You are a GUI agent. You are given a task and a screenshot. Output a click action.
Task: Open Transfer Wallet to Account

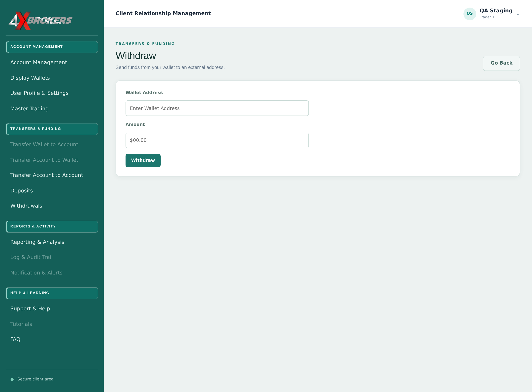click(x=44, y=144)
